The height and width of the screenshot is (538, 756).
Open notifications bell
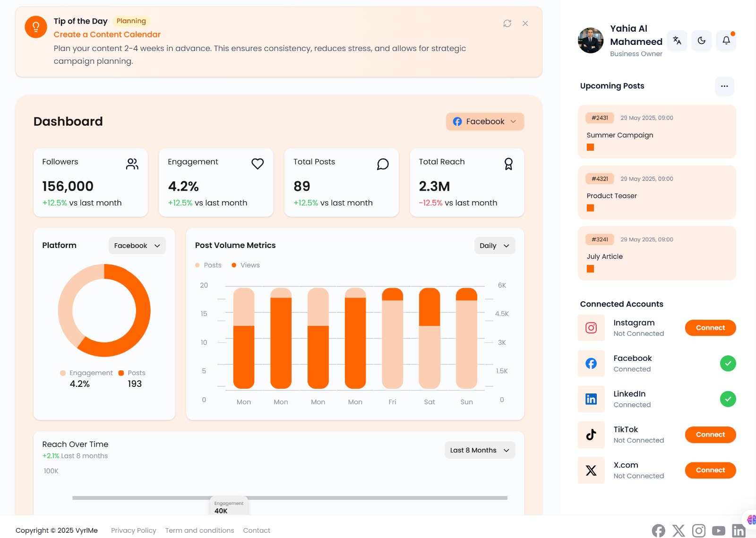(726, 41)
